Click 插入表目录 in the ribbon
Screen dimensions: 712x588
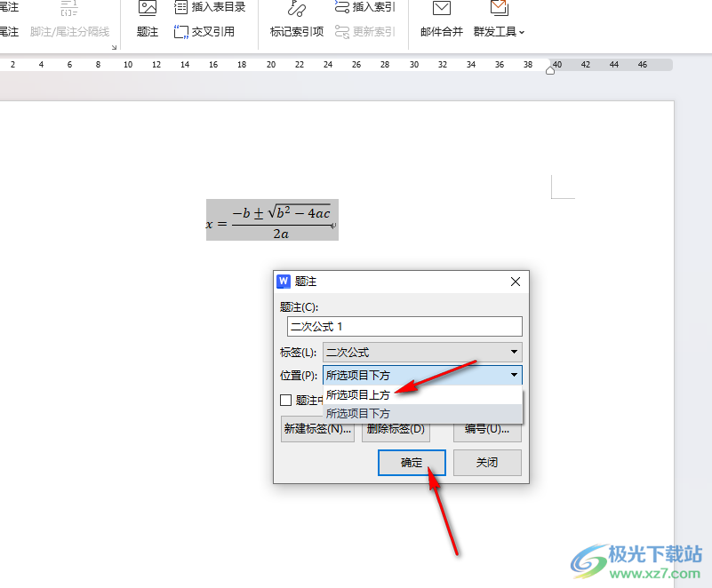point(210,7)
